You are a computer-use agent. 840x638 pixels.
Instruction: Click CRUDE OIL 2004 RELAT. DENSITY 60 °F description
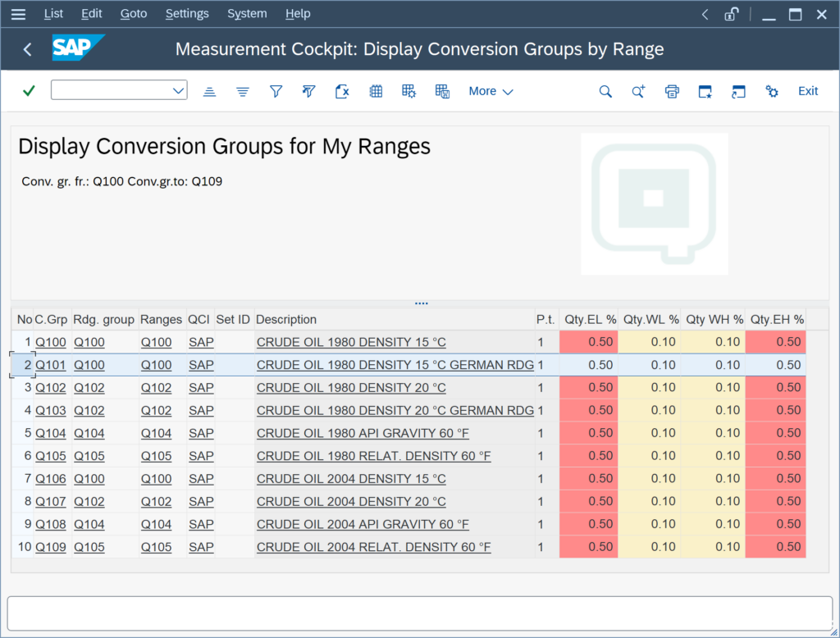click(x=373, y=548)
